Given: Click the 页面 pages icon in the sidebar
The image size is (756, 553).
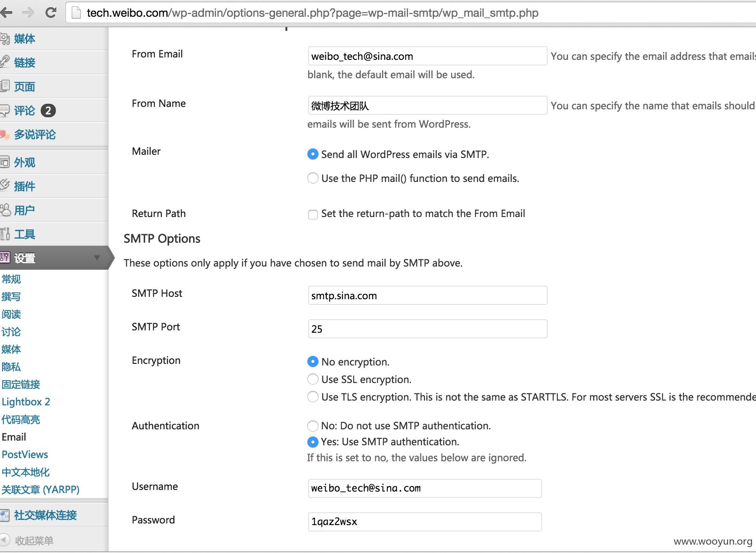Looking at the screenshot, I should click(x=4, y=86).
